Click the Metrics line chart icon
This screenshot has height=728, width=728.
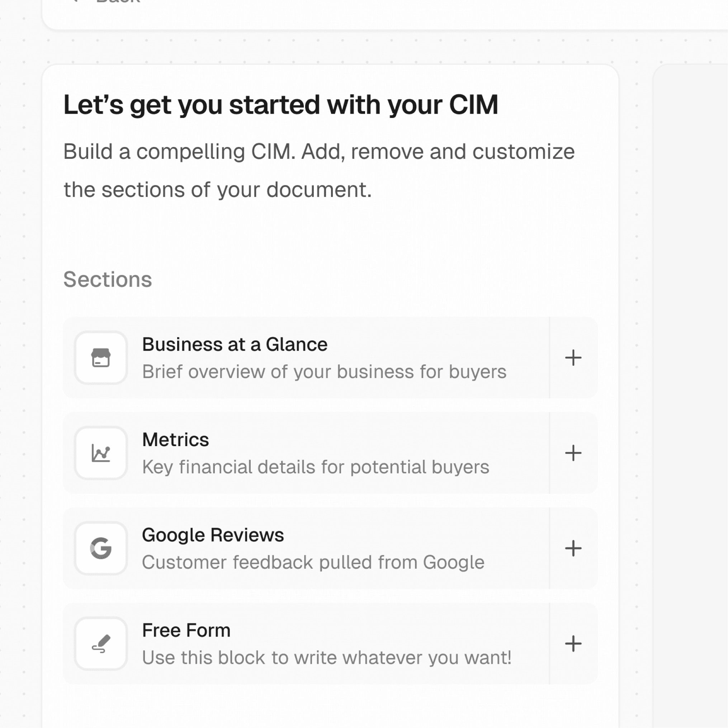pos(101,453)
